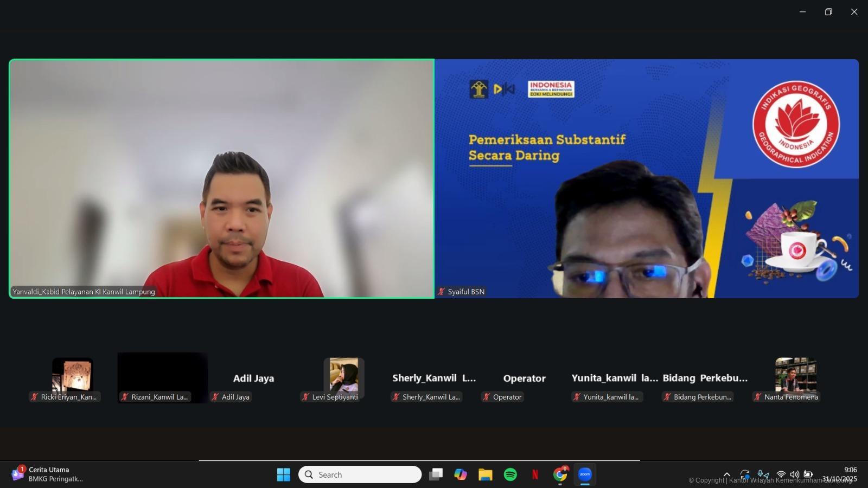This screenshot has height=488, width=868.
Task: Click the speaker volume icon in tray
Action: [794, 474]
